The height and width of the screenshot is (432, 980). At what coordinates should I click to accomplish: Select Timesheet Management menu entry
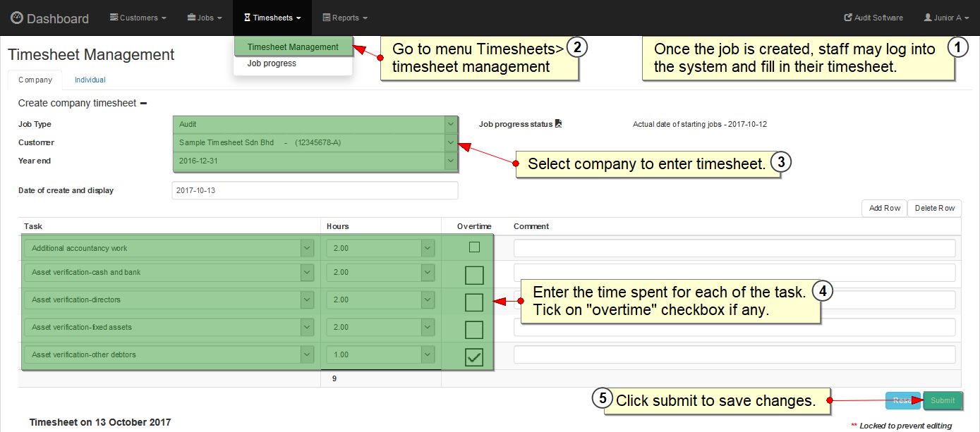point(293,47)
